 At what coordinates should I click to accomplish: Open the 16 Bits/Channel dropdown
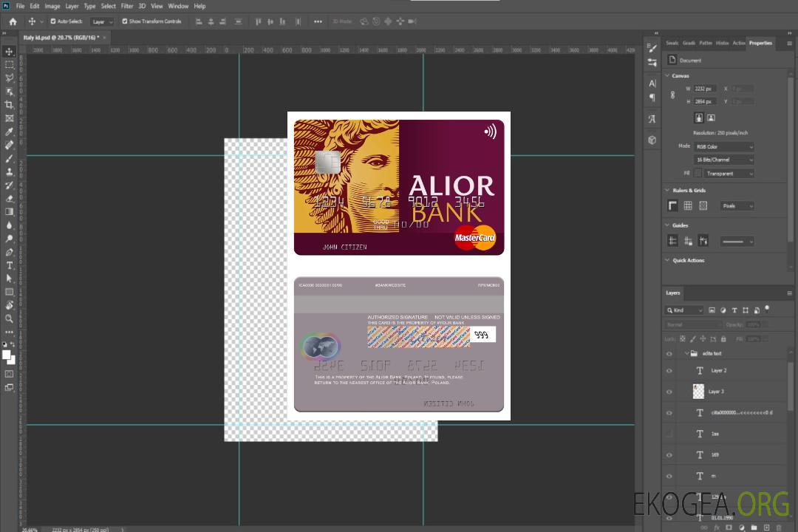pyautogui.click(x=723, y=160)
